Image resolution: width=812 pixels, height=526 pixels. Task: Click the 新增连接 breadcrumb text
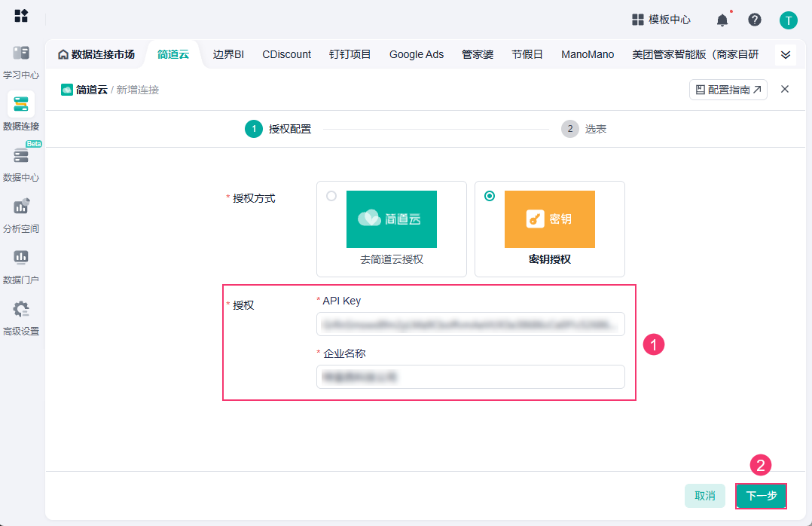click(138, 90)
